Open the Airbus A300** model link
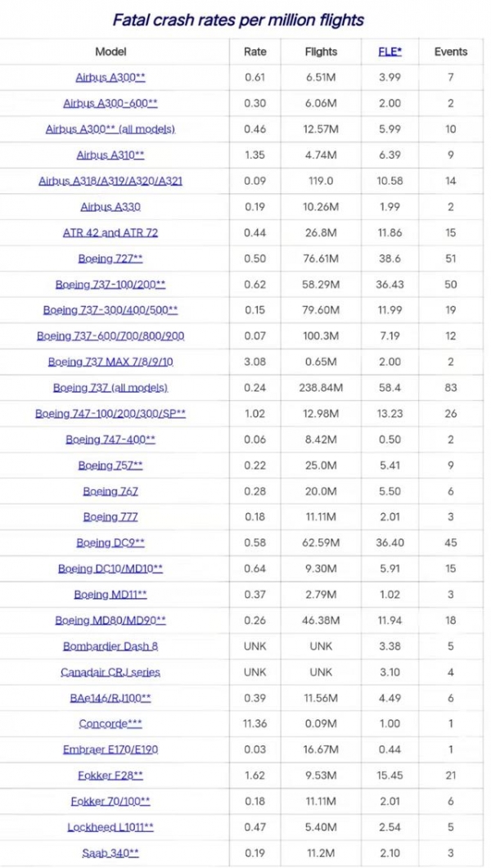This screenshot has width=491, height=868. click(110, 78)
